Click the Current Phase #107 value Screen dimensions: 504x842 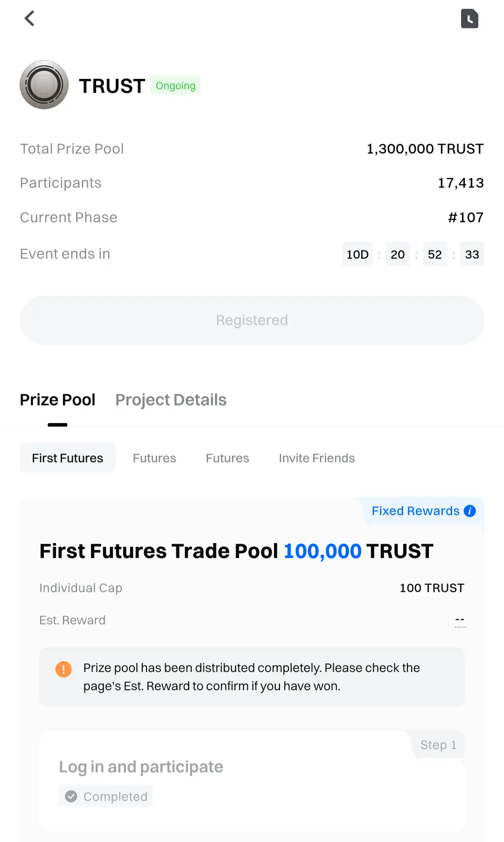pyautogui.click(x=465, y=218)
